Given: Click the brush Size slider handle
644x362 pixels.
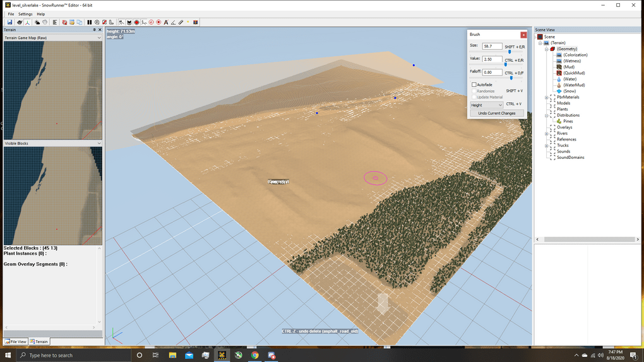Looking at the screenshot, I should 510,52.
